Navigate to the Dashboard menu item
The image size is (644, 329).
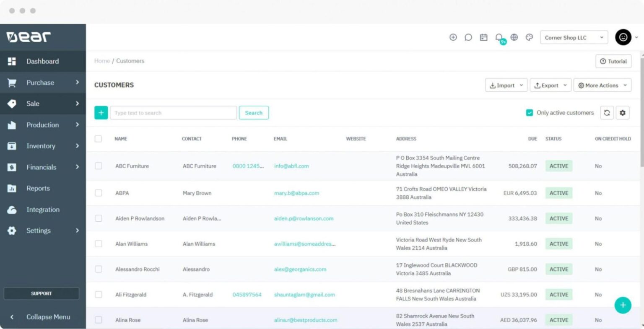pyautogui.click(x=42, y=61)
